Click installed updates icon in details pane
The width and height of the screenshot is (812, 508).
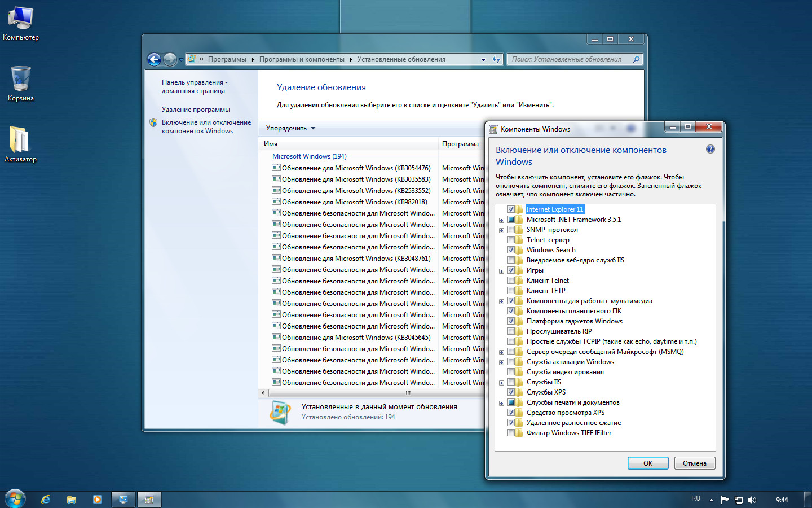281,413
